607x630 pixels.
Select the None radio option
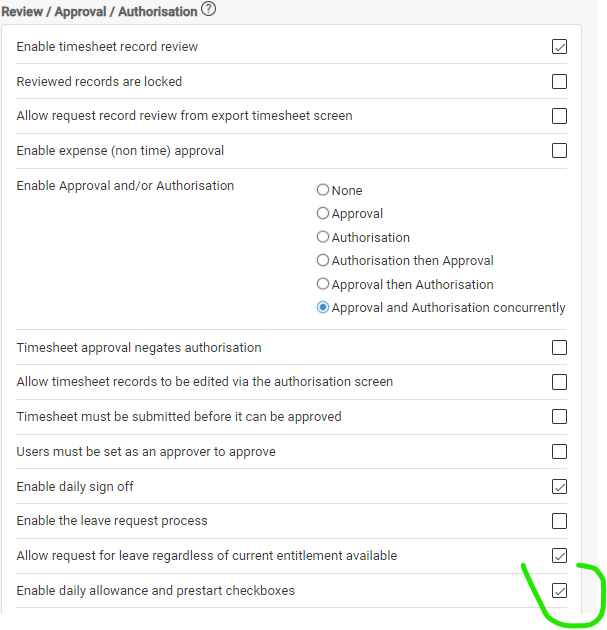click(x=323, y=190)
